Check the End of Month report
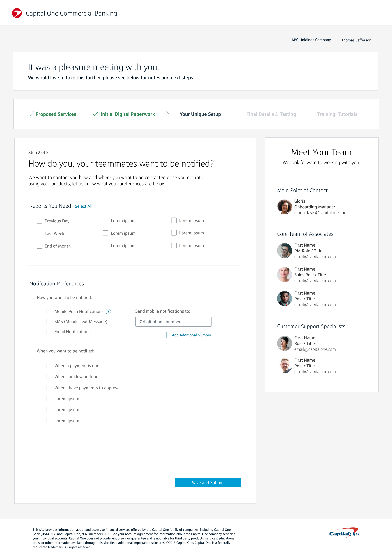This screenshot has width=392, height=558. 40,246
